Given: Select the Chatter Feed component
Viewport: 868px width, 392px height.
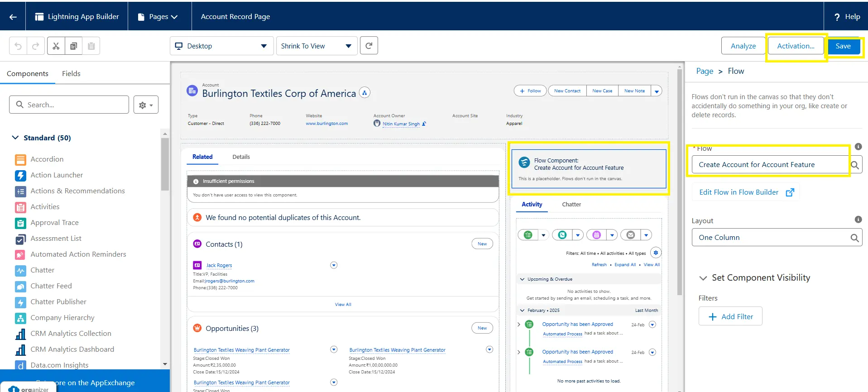Looking at the screenshot, I should click(x=51, y=286).
